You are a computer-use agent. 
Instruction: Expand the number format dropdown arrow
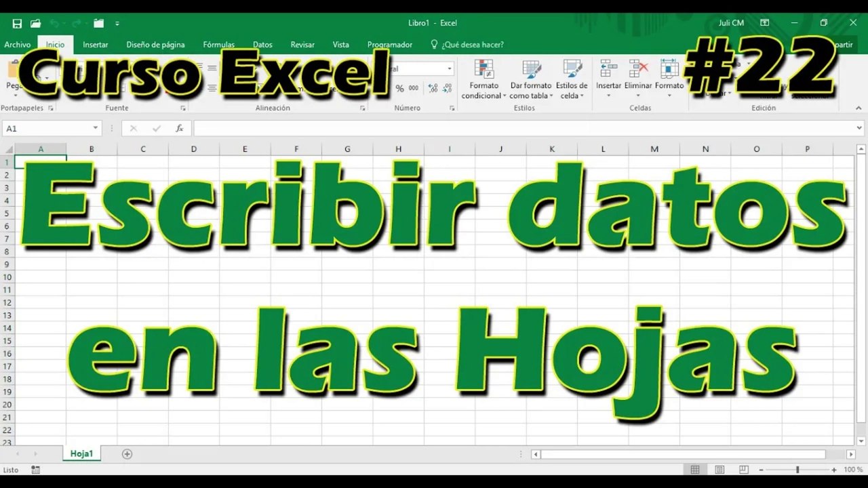click(449, 68)
